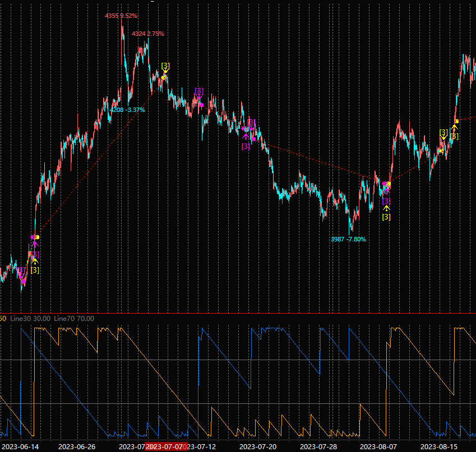Select the 4324 2.75% price label
The height and width of the screenshot is (452, 476).
[148, 34]
